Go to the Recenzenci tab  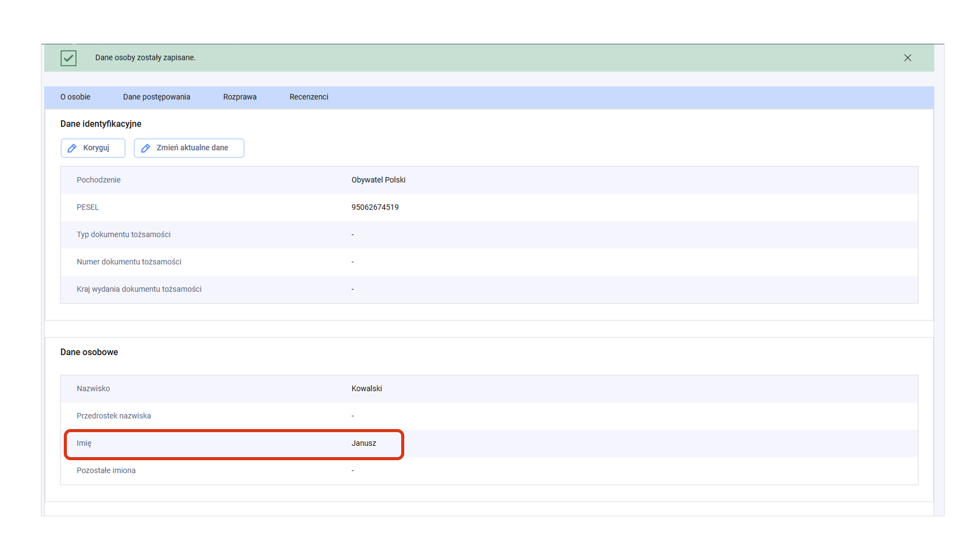[x=308, y=97]
